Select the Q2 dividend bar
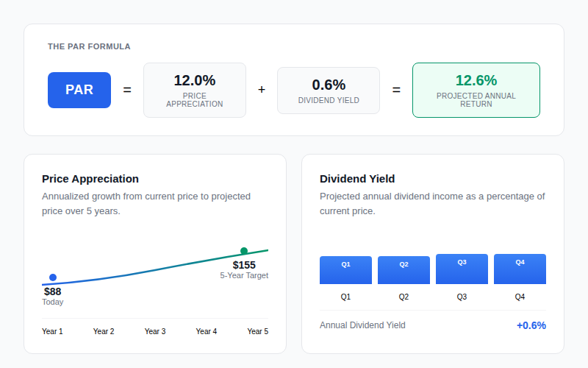This screenshot has height=368, width=588. [x=404, y=270]
